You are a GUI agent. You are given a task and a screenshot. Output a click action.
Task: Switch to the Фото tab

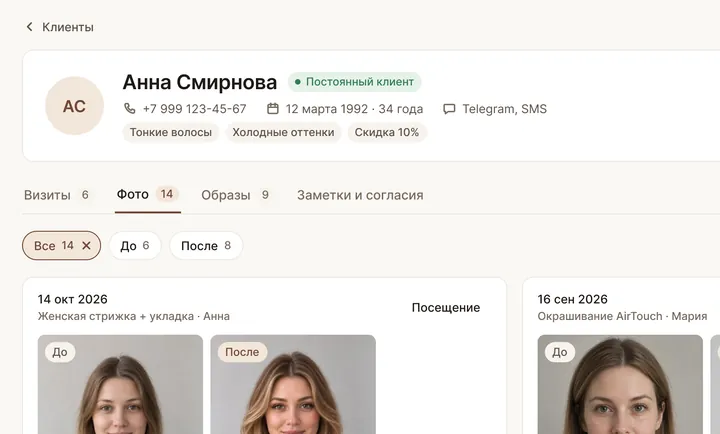point(147,194)
